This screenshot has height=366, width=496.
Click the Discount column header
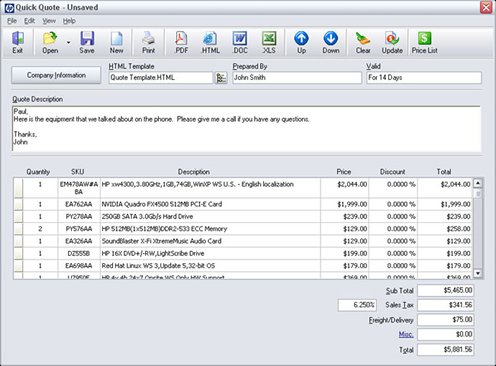[393, 172]
